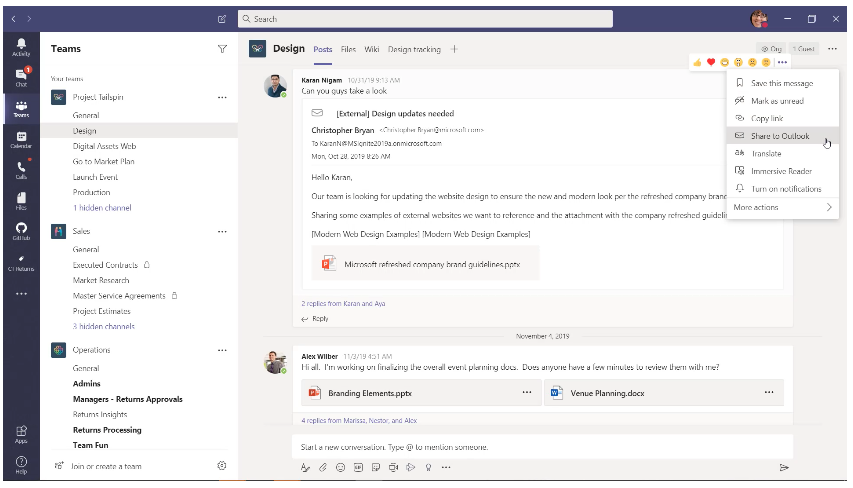Open channel more options ellipsis

click(x=832, y=49)
